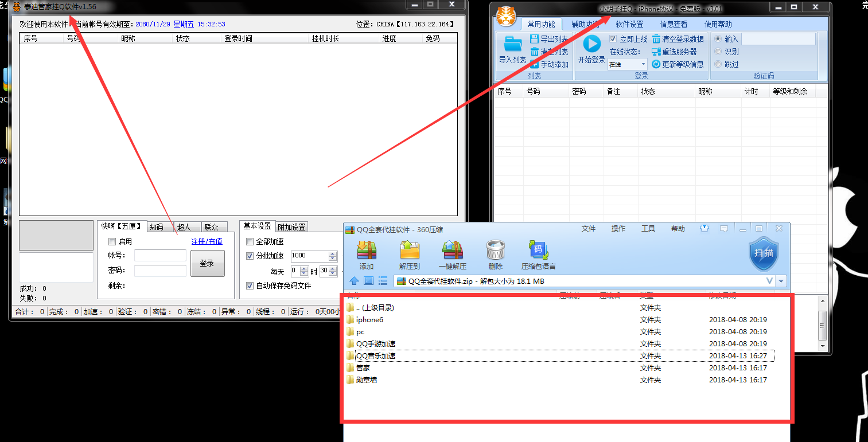Select the 知码 tab
The height and width of the screenshot is (442, 868).
pyautogui.click(x=160, y=227)
